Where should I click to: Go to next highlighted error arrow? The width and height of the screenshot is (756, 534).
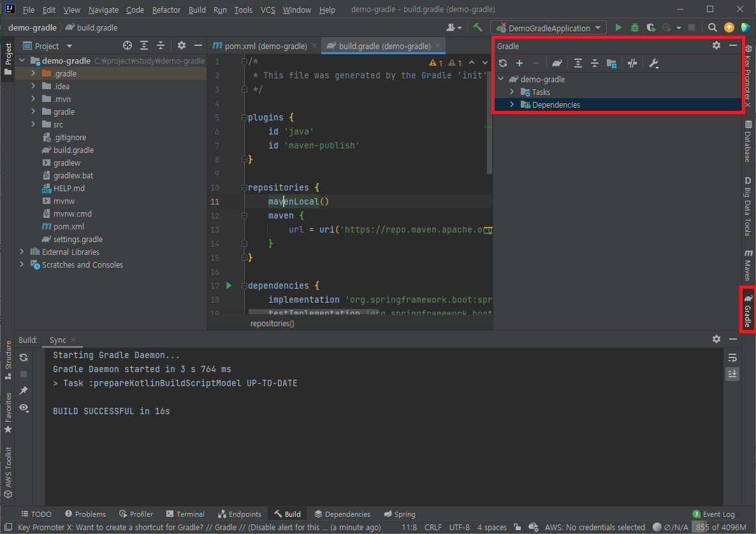pos(485,62)
